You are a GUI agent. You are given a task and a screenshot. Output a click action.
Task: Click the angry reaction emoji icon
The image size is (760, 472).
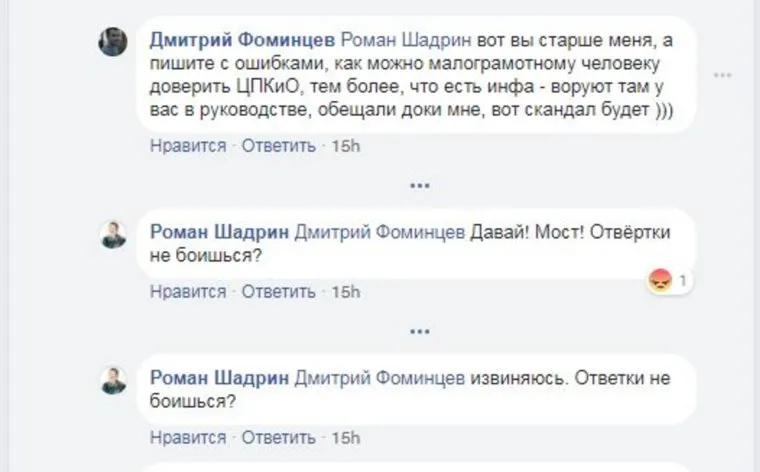click(660, 281)
